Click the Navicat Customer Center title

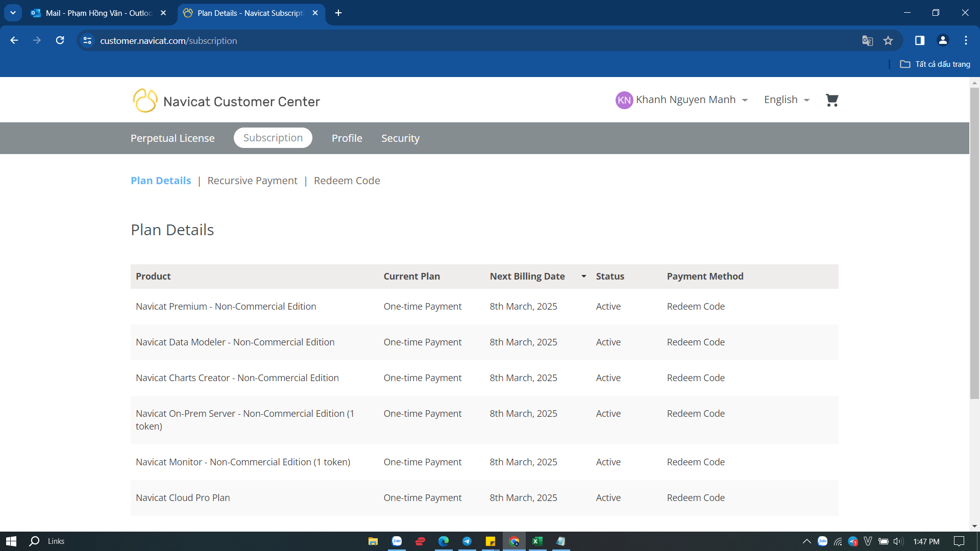click(241, 102)
